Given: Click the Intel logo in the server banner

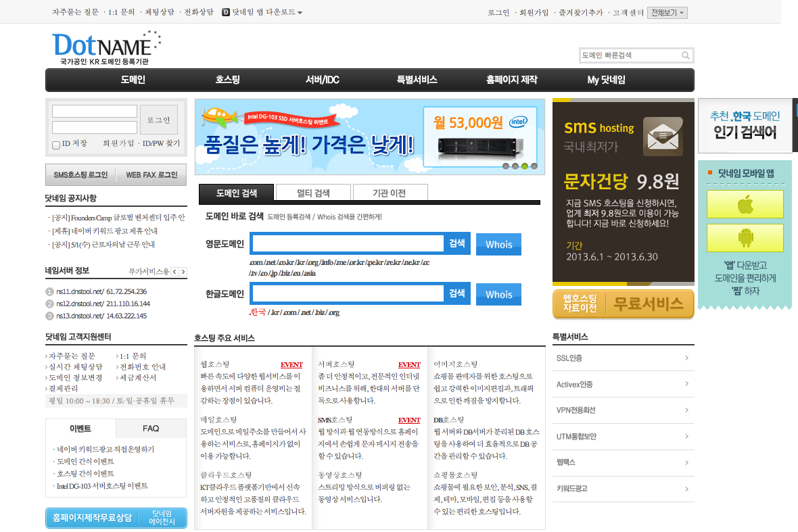Looking at the screenshot, I should point(518,122).
